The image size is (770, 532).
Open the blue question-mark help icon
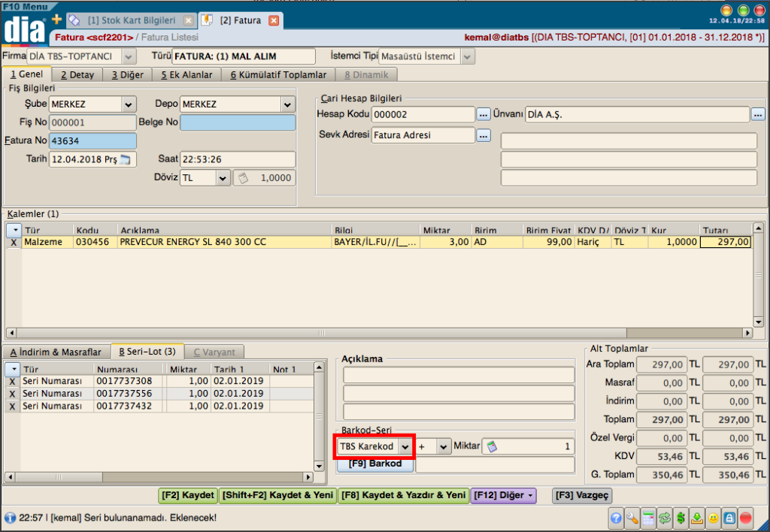pos(616,518)
